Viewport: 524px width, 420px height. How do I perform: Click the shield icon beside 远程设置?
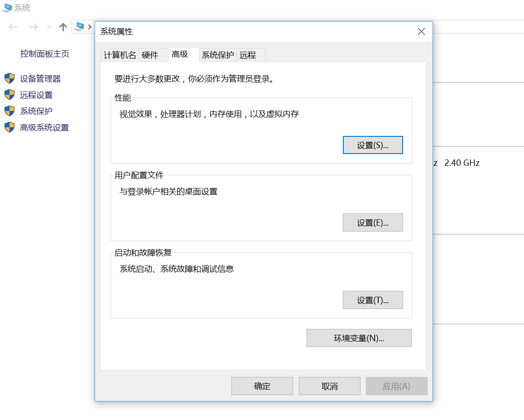pyautogui.click(x=10, y=95)
